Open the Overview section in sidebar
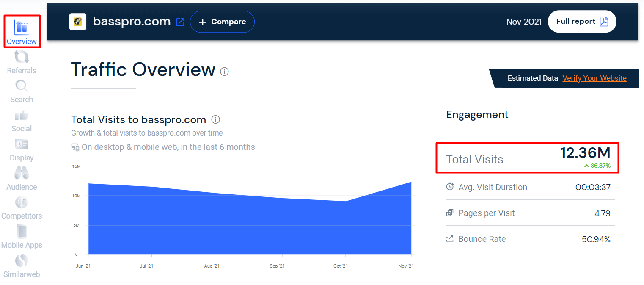Screen dimensions: 644x285 pyautogui.click(x=22, y=31)
